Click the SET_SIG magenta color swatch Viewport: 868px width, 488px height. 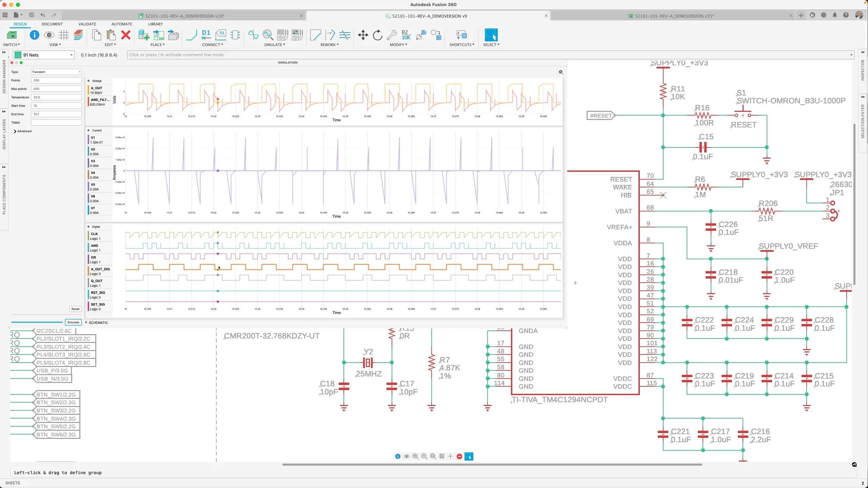pyautogui.click(x=88, y=307)
